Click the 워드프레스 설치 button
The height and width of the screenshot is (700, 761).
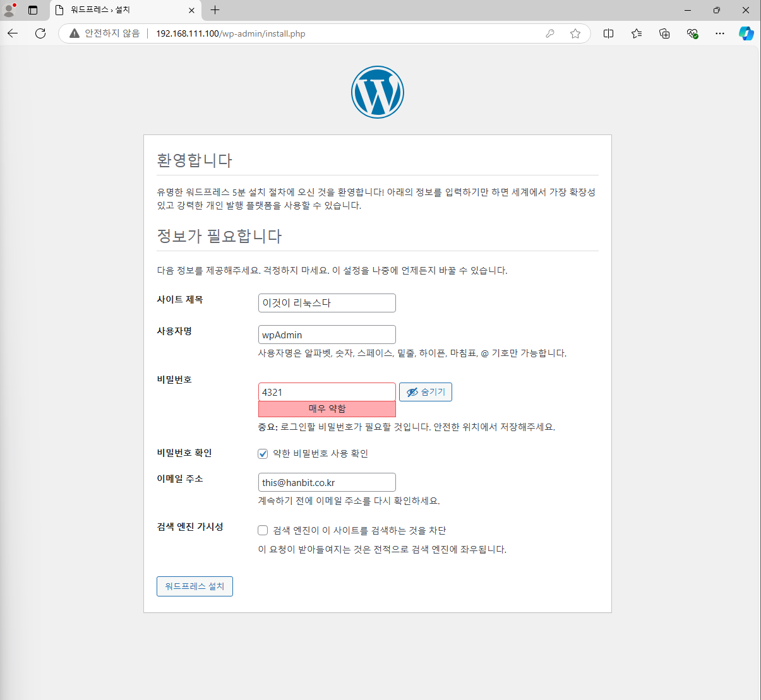click(x=195, y=586)
